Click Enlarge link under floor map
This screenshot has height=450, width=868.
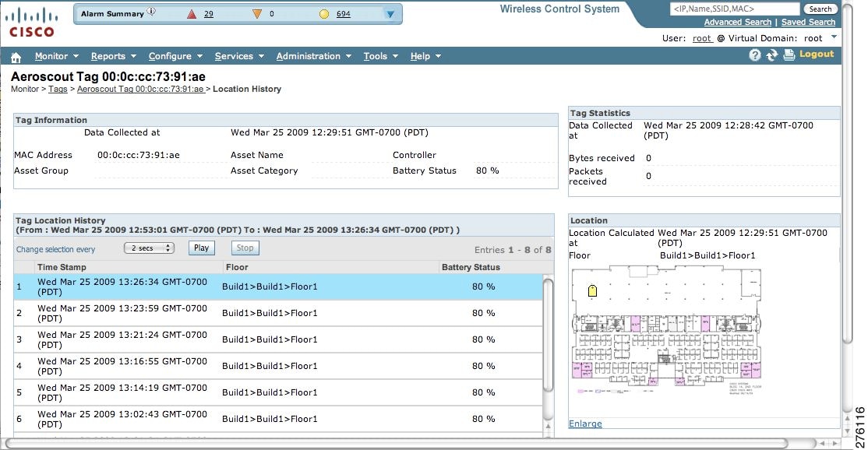tap(585, 424)
